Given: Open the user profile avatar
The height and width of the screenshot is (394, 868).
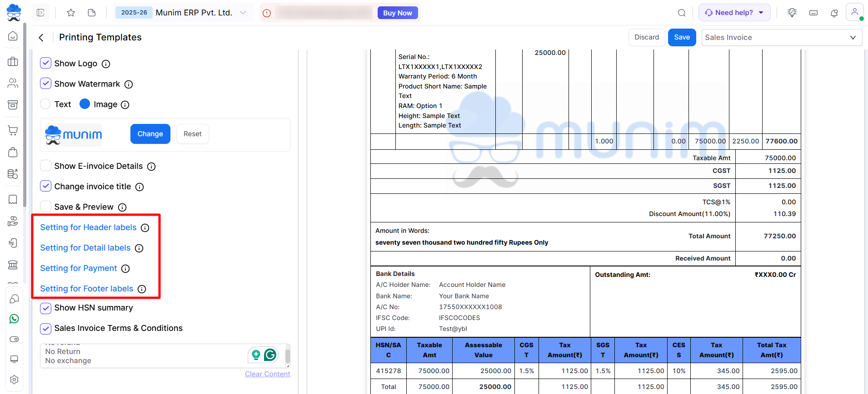Looking at the screenshot, I should [x=854, y=12].
